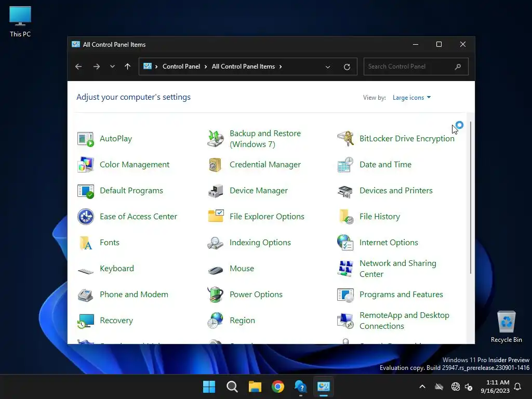This screenshot has width=532, height=399.
Task: Open notification bell in taskbar
Action: coord(518,387)
